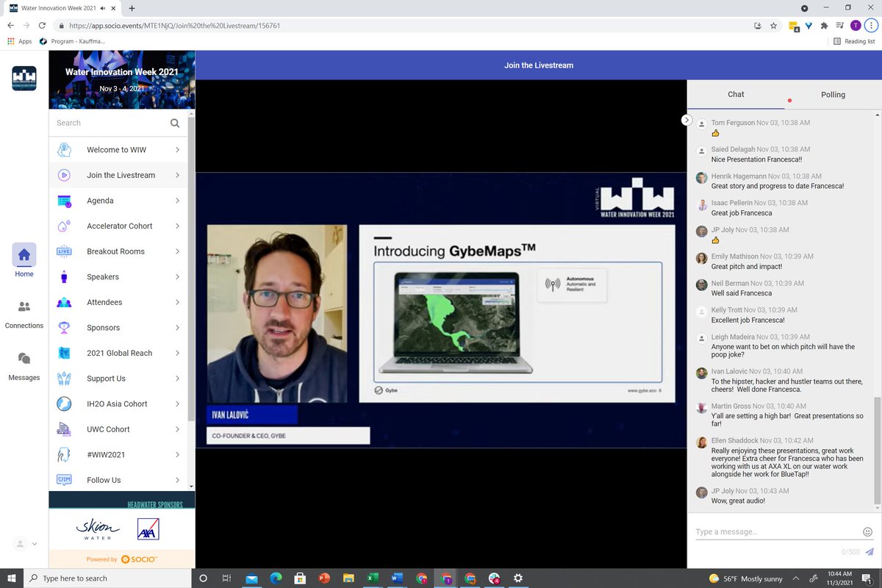Click the browser address bar URL

coord(175,25)
